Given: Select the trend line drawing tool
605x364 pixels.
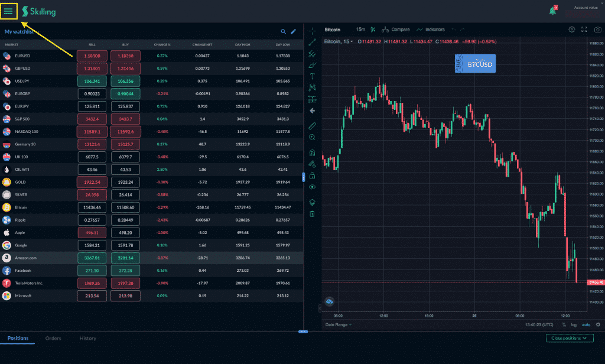Looking at the screenshot, I should pyautogui.click(x=313, y=41).
